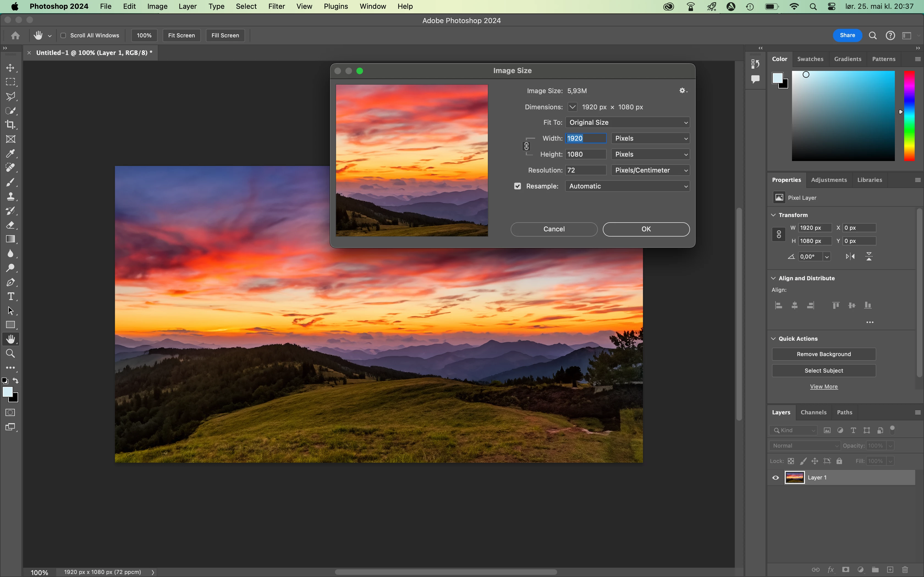Click the Image Size settings gear
924x577 pixels.
[x=683, y=91]
